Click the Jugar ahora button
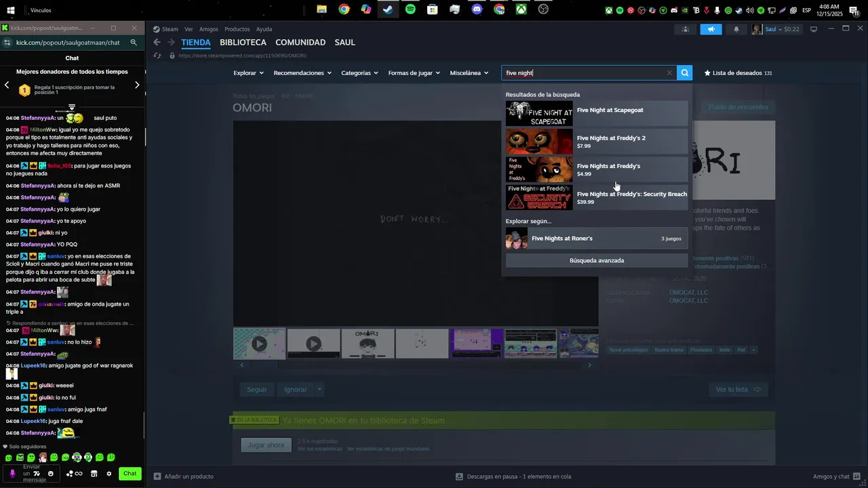 point(266,445)
